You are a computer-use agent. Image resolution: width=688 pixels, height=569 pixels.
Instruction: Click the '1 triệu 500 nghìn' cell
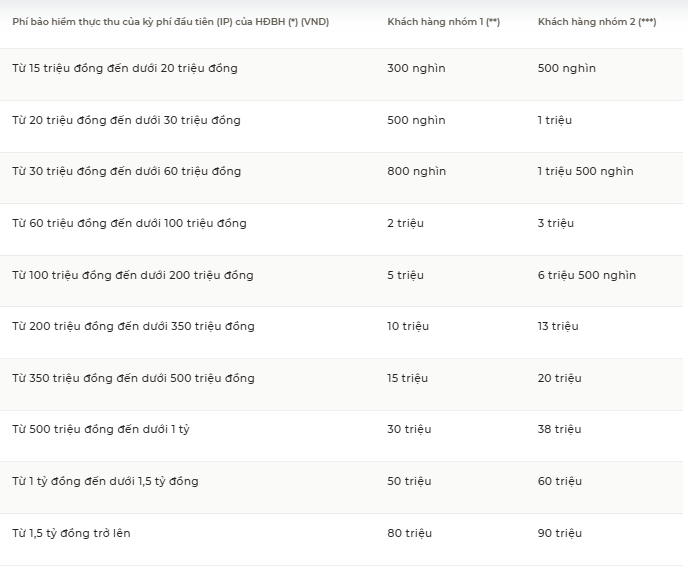coord(585,171)
